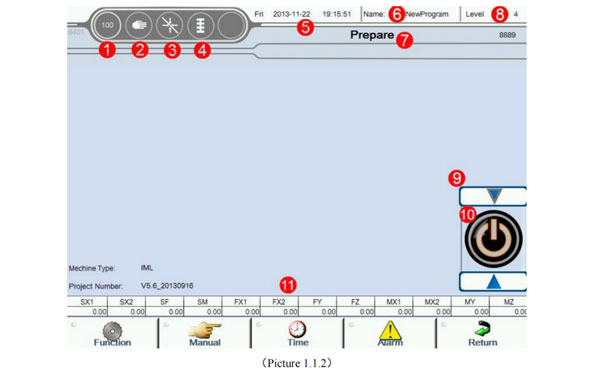Image resolution: width=600 pixels, height=372 pixels.
Task: Click the MX1 axis value cell
Action: point(394,312)
